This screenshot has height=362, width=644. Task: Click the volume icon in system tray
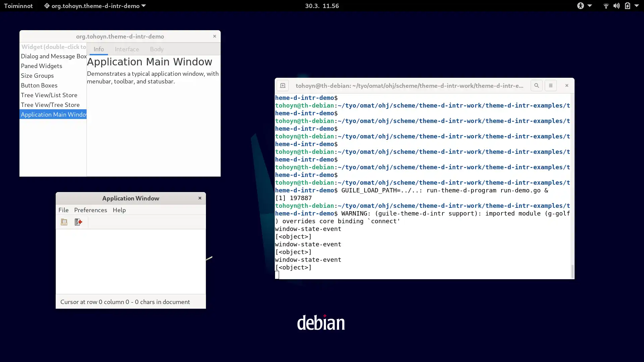616,6
